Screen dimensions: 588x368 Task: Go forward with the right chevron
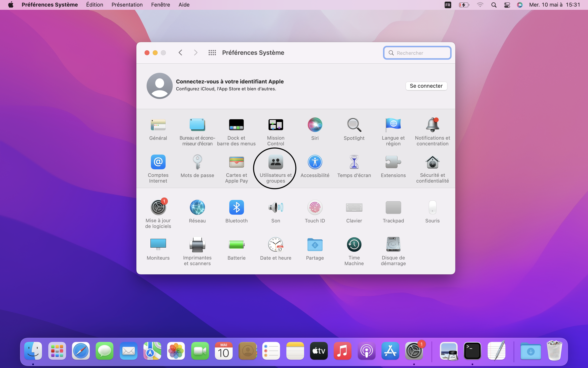coord(196,53)
